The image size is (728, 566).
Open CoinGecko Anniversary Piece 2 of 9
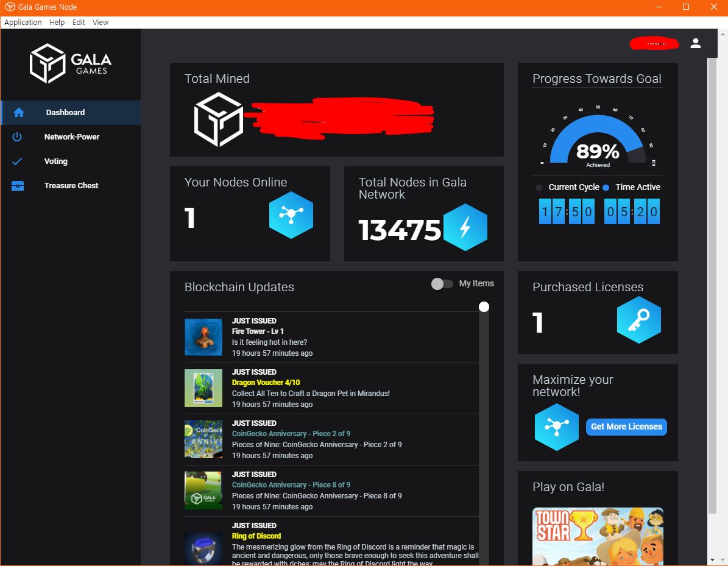tap(291, 434)
